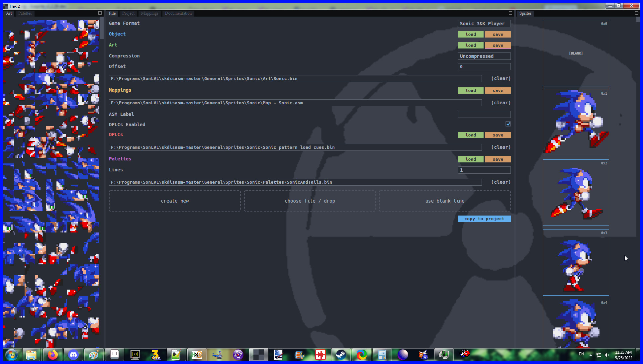Viewport: 643px width, 364px height.
Task: Load the Mappings file
Action: (471, 90)
